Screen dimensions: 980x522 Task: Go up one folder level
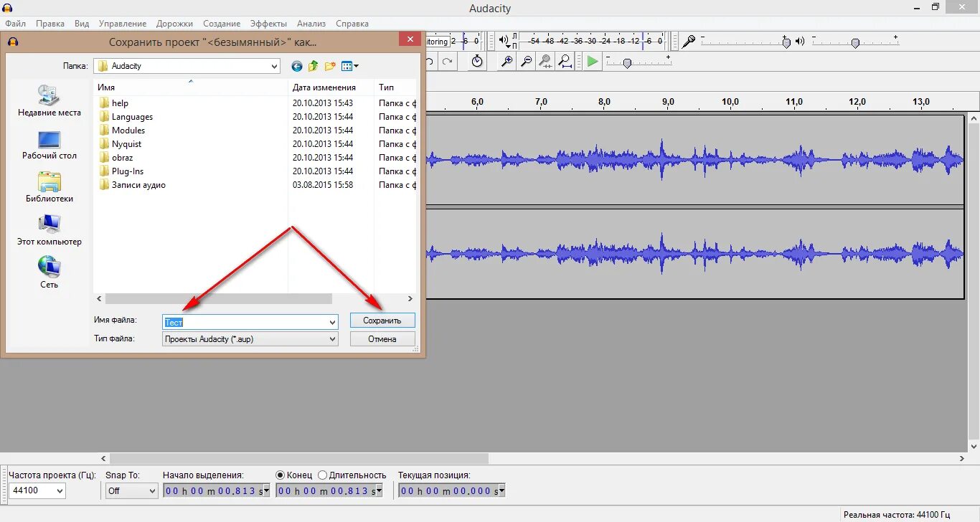pyautogui.click(x=314, y=66)
